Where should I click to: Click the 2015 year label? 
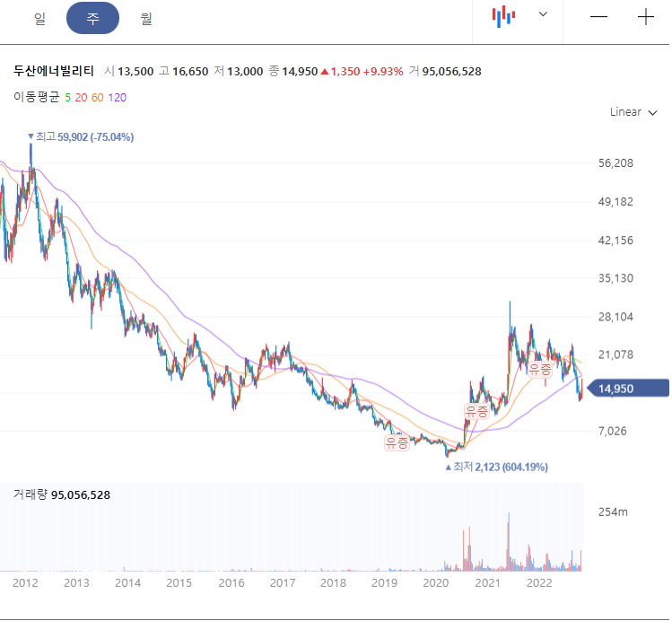[x=179, y=582]
